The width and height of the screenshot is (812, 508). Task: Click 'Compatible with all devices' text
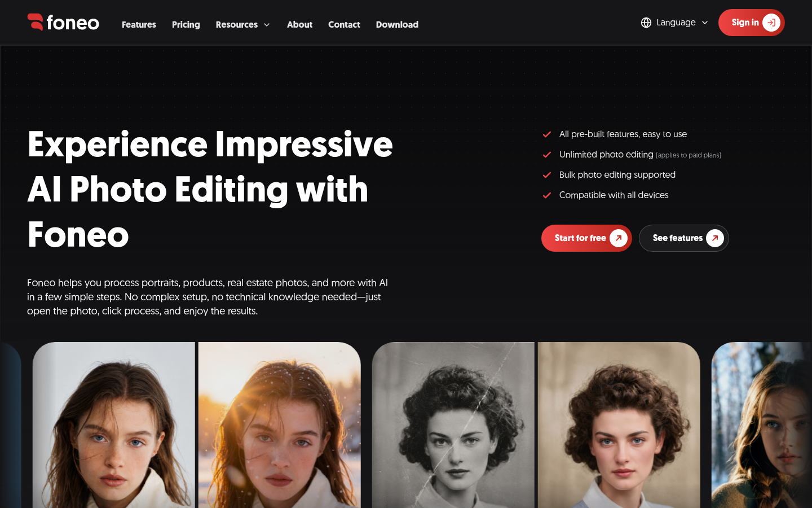click(x=614, y=195)
